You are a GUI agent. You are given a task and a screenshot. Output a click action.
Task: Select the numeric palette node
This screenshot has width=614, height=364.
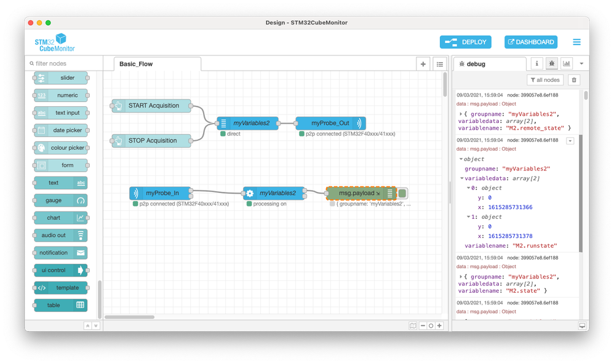(x=61, y=95)
